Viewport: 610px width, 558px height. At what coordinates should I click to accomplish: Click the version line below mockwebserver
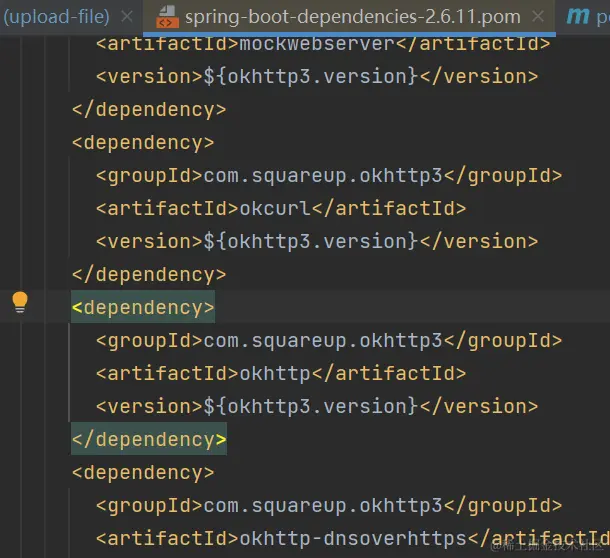(x=317, y=76)
